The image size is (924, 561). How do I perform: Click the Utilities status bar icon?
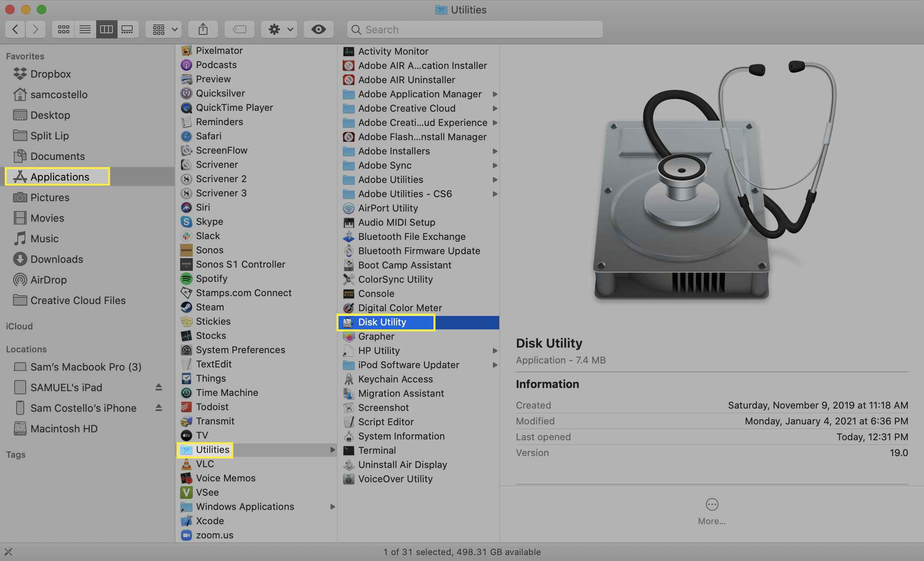point(8,552)
